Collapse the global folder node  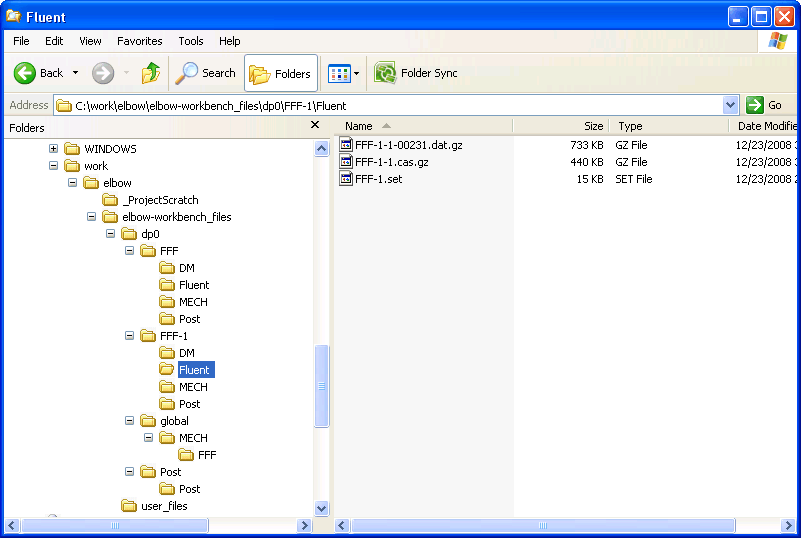point(129,420)
